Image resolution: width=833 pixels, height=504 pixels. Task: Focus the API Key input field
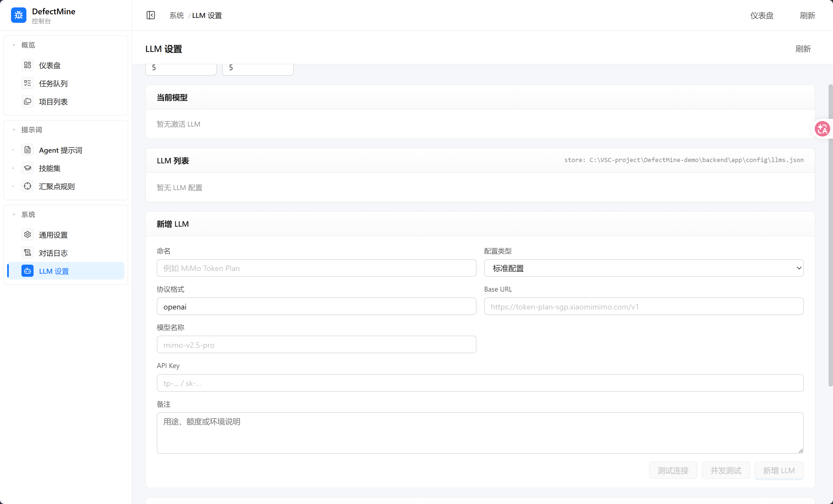tap(480, 383)
